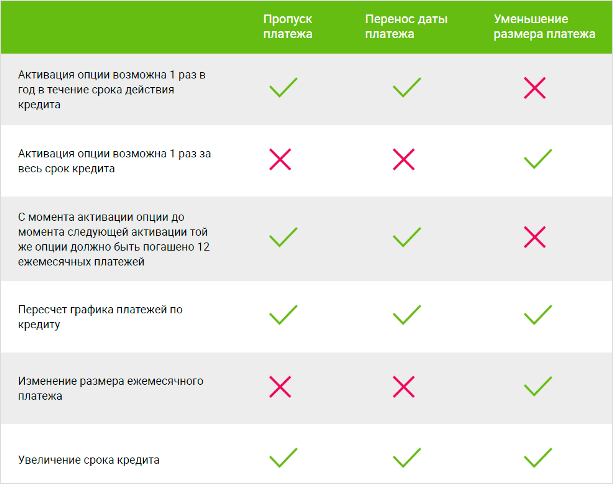The image size is (613, 484).
Task: Click checkmark for Пересчет графика under Пропуск платежа
Action: coord(283,315)
